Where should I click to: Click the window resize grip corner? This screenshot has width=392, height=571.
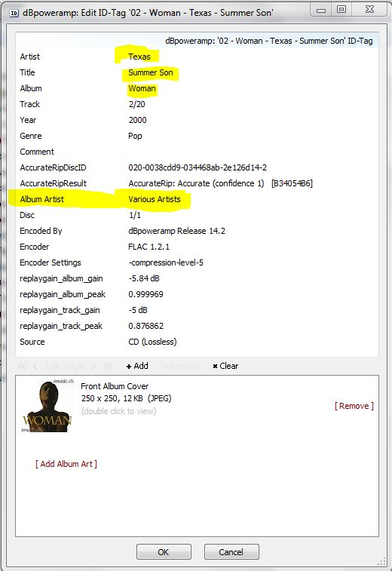(381, 561)
